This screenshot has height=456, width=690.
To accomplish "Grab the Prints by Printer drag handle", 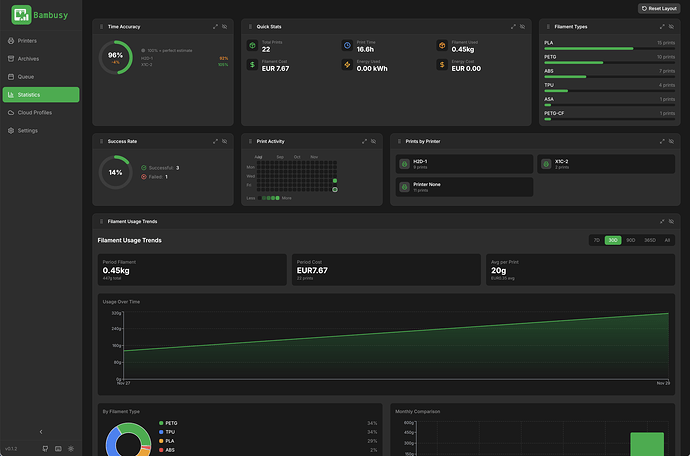I will coord(400,141).
